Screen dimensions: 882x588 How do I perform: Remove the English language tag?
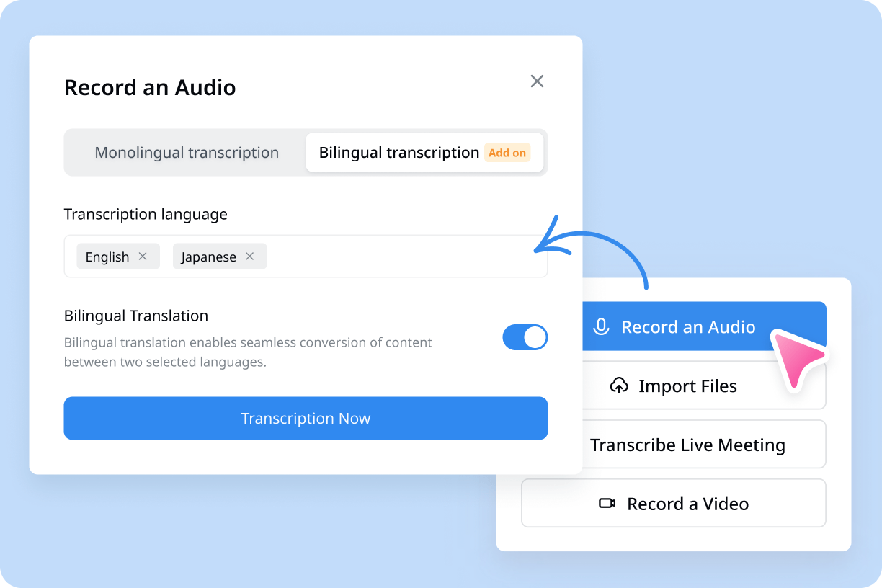[x=143, y=257]
